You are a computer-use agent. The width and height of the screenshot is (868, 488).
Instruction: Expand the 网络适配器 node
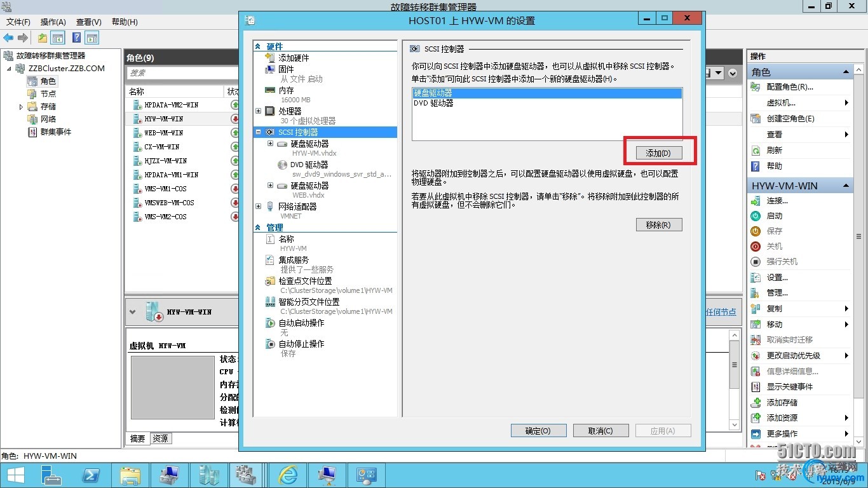click(x=258, y=207)
